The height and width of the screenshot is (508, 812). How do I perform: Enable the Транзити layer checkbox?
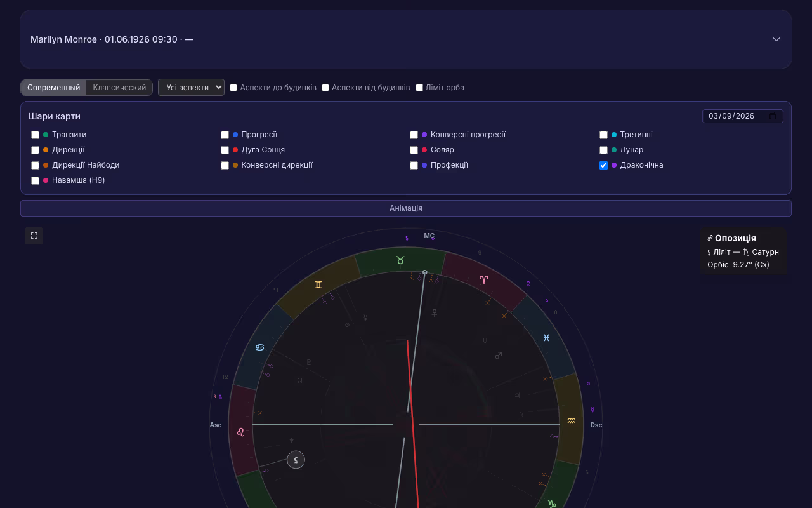(36, 135)
